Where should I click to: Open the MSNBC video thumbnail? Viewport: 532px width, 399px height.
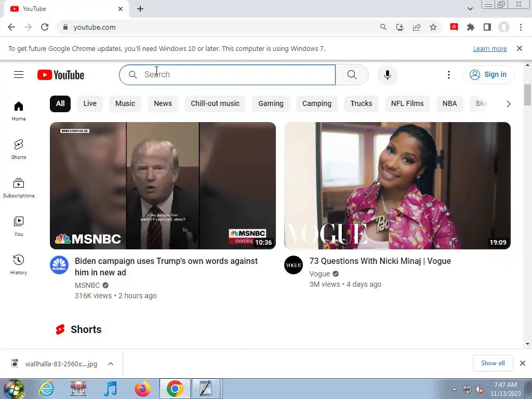[x=163, y=185]
